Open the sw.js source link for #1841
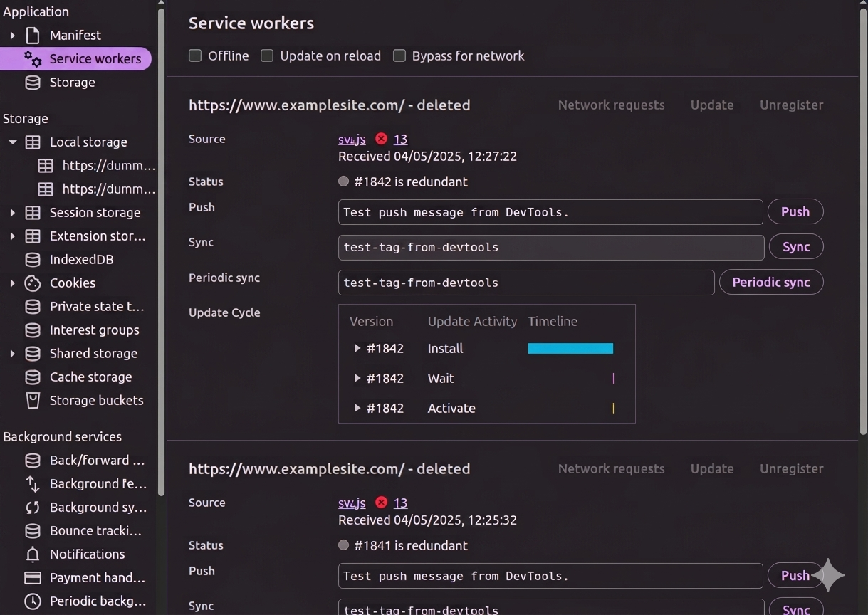 (x=352, y=503)
